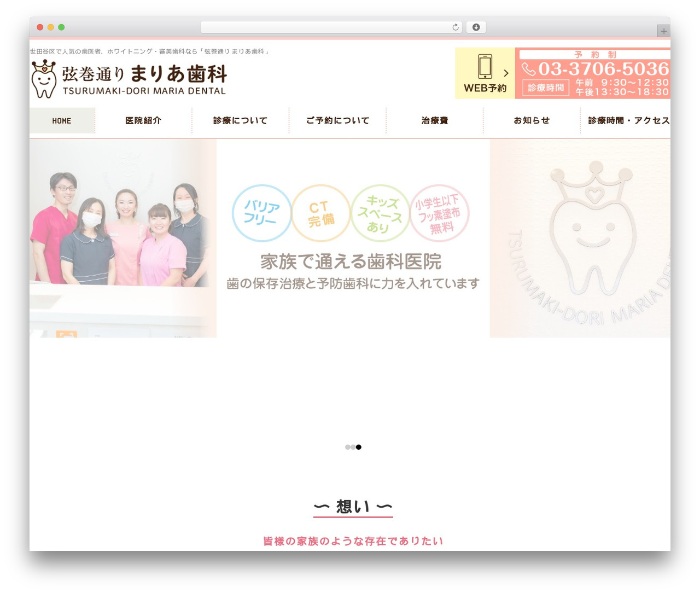Select the active third slider dot

pyautogui.click(x=359, y=447)
